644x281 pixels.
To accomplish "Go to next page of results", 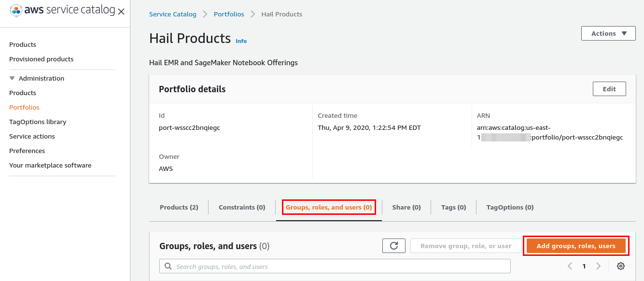I will pos(599,266).
